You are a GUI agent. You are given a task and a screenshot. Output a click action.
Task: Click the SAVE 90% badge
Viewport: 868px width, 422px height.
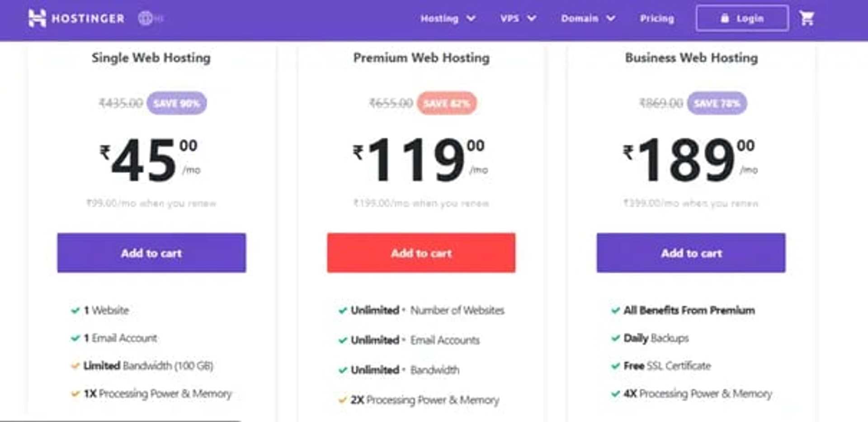(176, 103)
